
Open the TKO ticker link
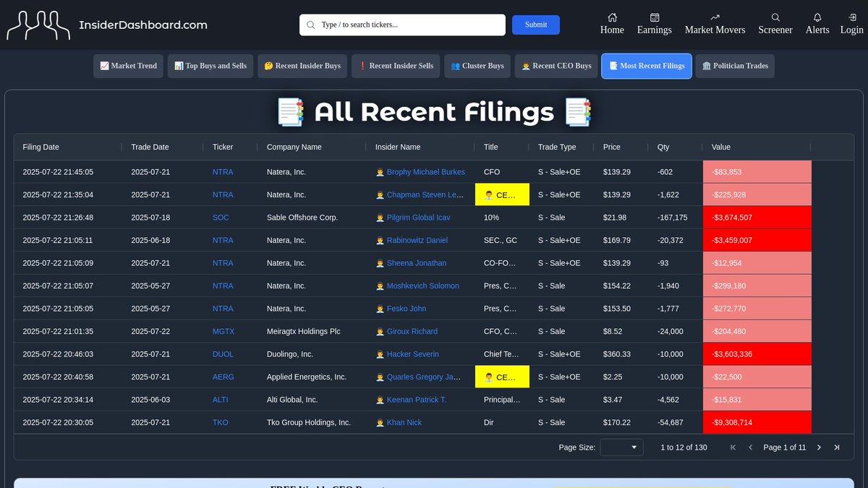pos(221,423)
